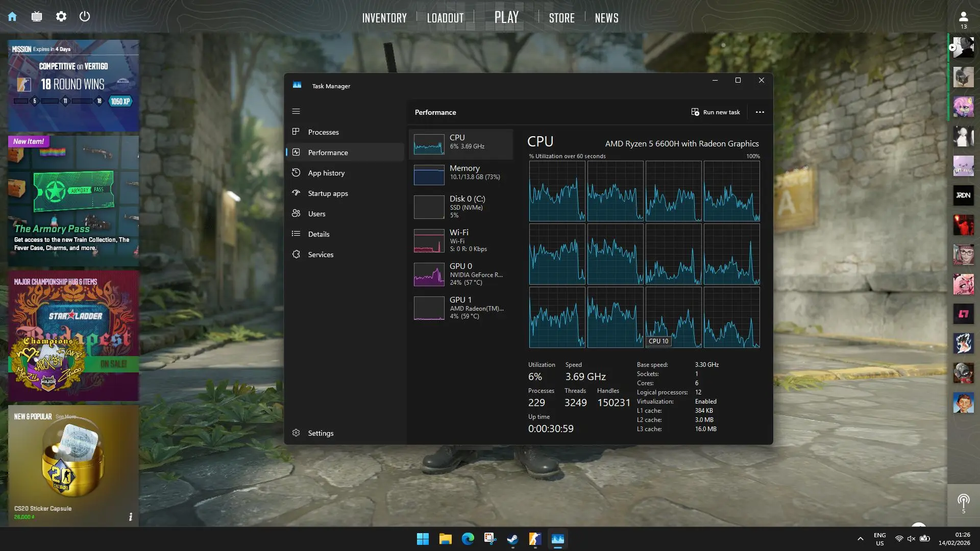Image resolution: width=980 pixels, height=551 pixels.
Task: Open the watch matches TV icon
Action: 37,17
